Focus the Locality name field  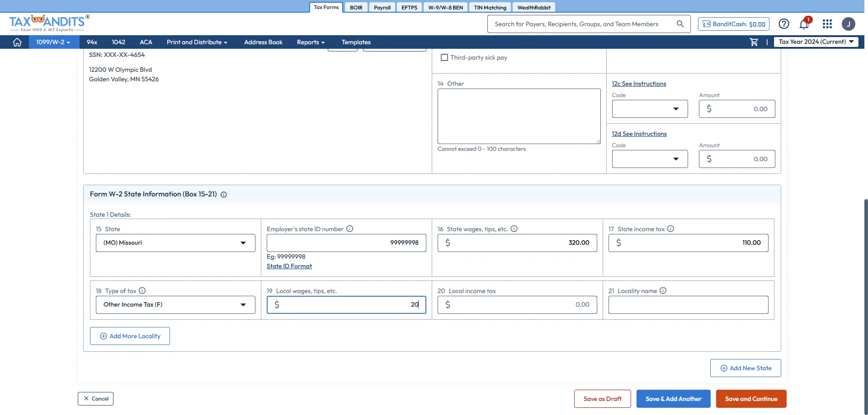coord(688,305)
